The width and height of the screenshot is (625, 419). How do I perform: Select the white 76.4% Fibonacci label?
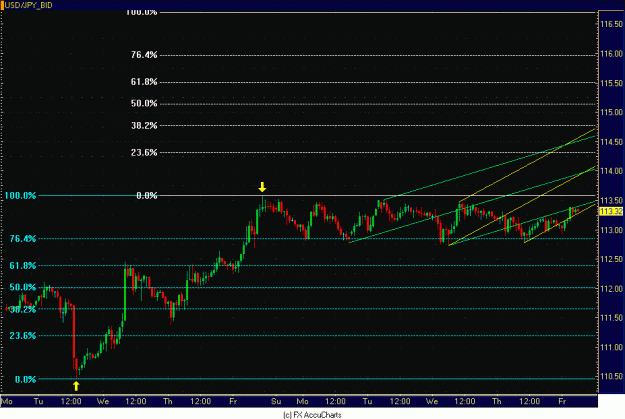coord(144,55)
